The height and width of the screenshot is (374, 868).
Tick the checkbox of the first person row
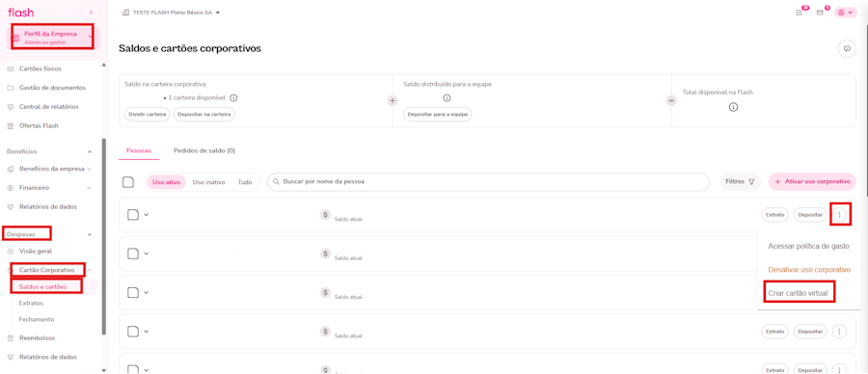133,215
